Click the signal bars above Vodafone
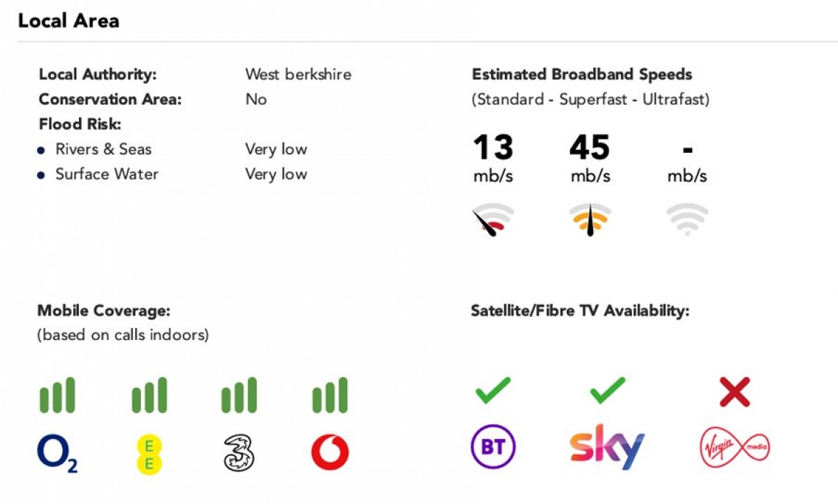Screen dimensions: 838x504 click(x=330, y=395)
